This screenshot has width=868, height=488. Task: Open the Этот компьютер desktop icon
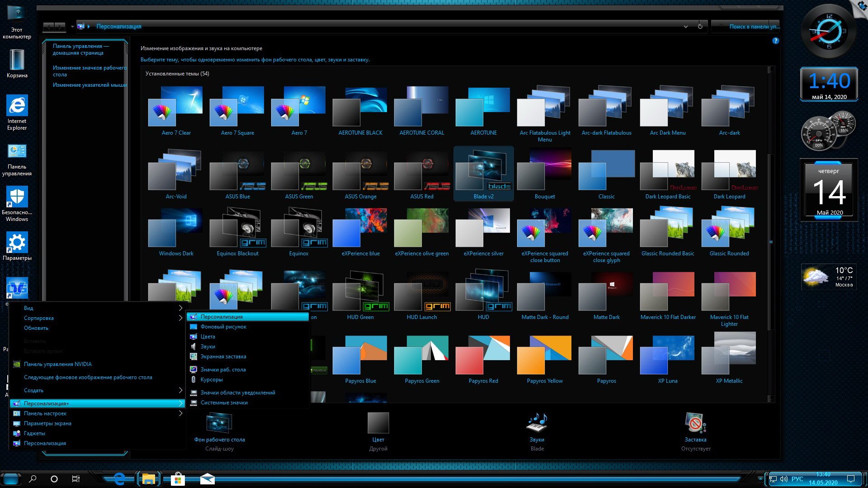(x=17, y=21)
